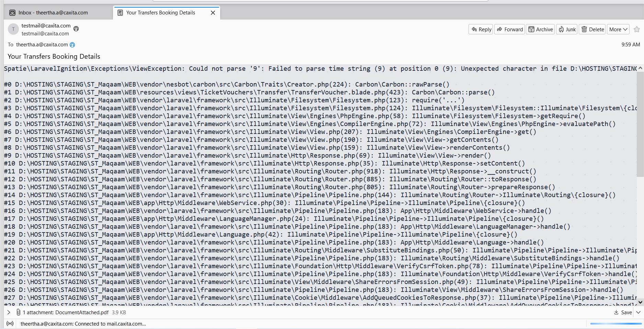This screenshot has width=644, height=329.
Task: Reply to this email
Action: [x=481, y=29]
